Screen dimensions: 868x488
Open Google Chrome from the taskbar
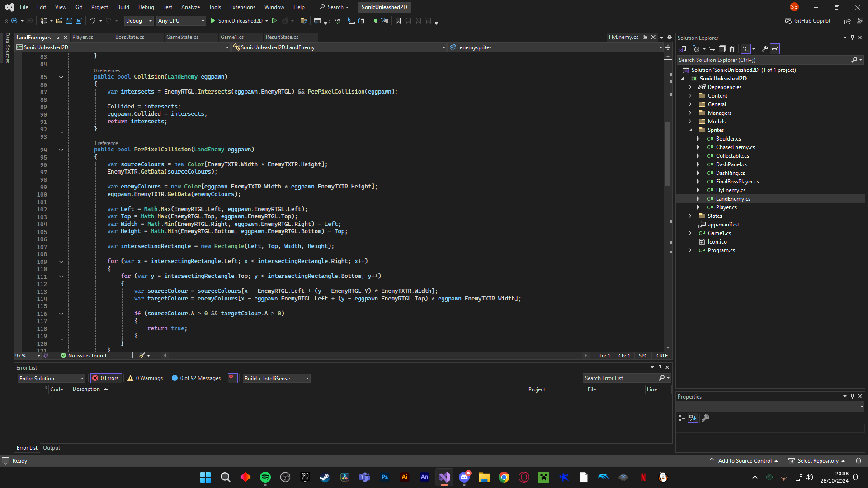click(x=504, y=477)
